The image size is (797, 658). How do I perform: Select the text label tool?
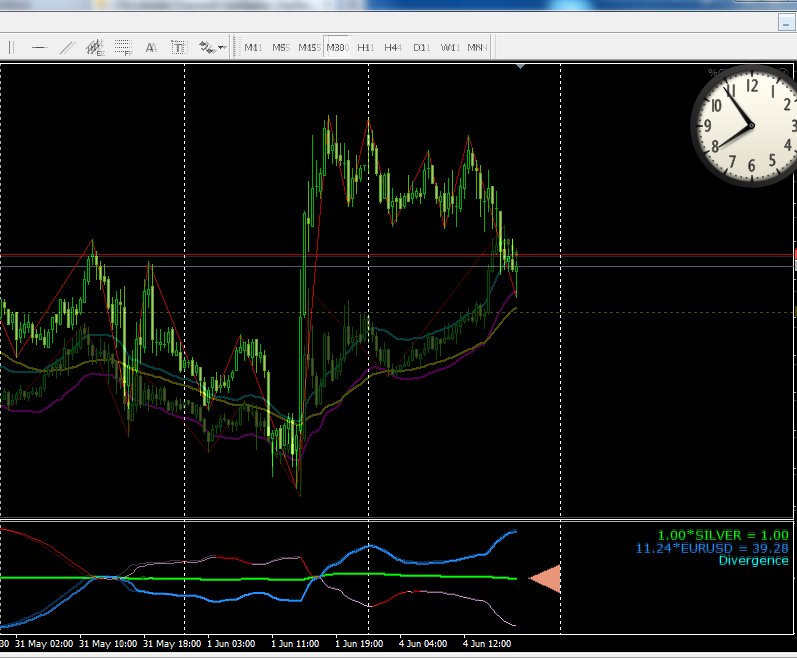pyautogui.click(x=178, y=47)
